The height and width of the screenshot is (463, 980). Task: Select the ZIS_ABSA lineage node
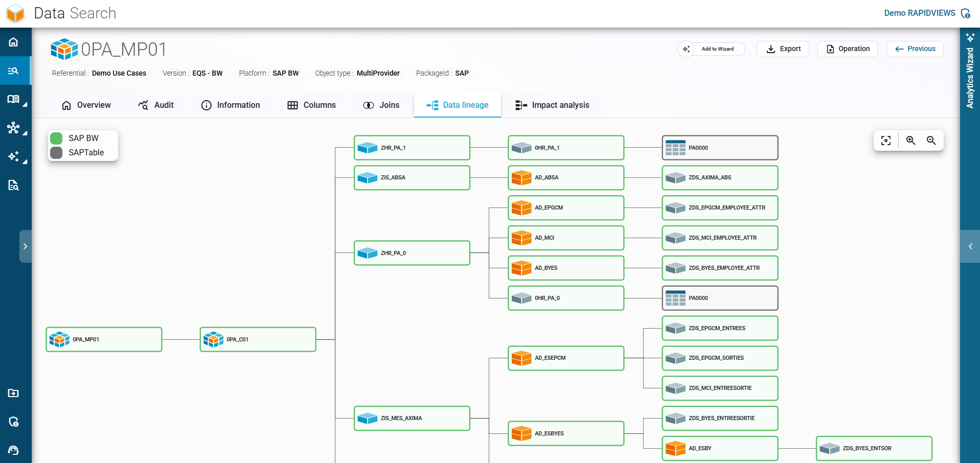click(x=412, y=178)
